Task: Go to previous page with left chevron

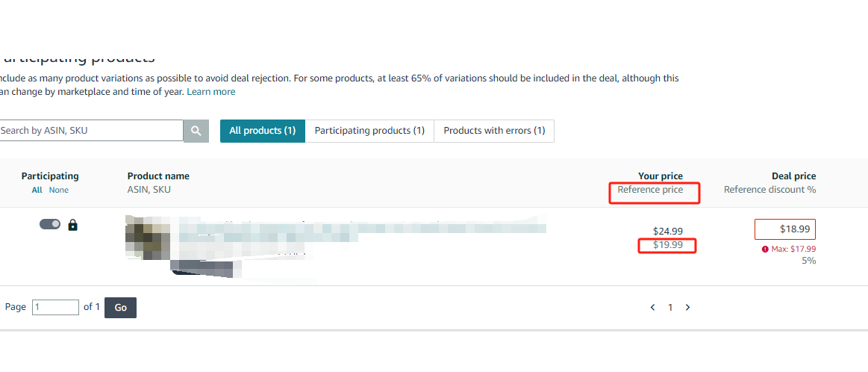Action: pos(652,307)
